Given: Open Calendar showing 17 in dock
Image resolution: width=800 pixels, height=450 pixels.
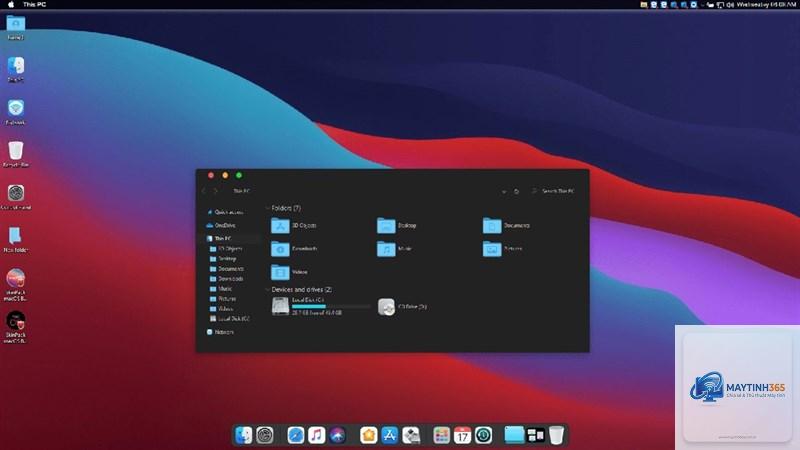Looking at the screenshot, I should point(462,435).
